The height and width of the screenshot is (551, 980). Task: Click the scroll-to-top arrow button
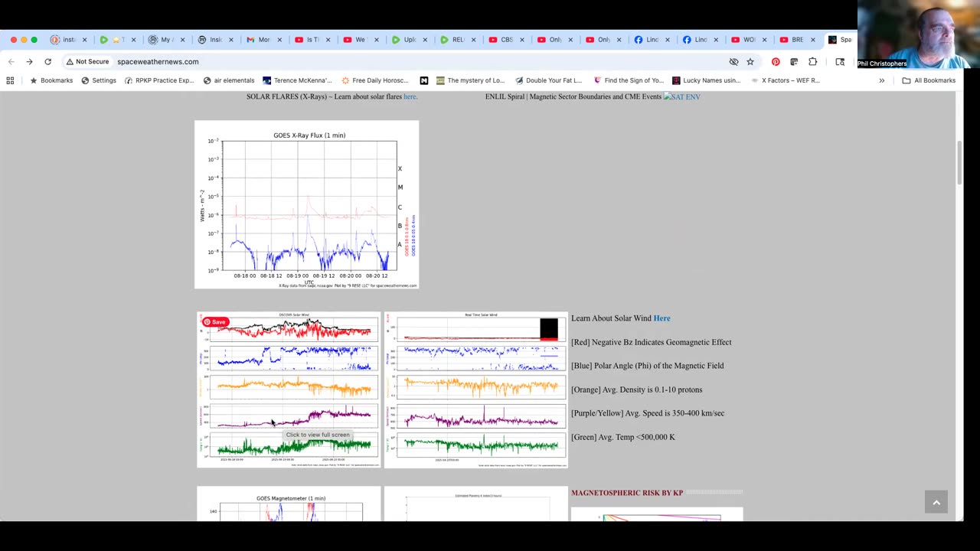(x=936, y=502)
